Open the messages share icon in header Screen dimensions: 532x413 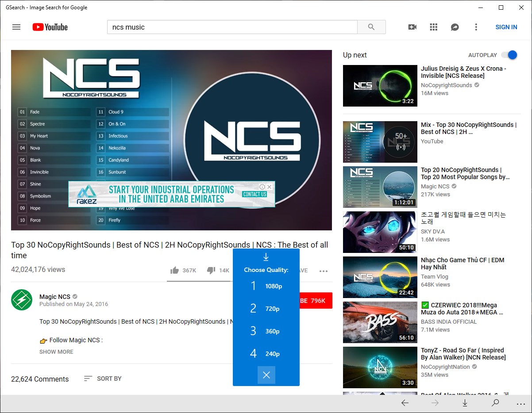pyautogui.click(x=455, y=27)
